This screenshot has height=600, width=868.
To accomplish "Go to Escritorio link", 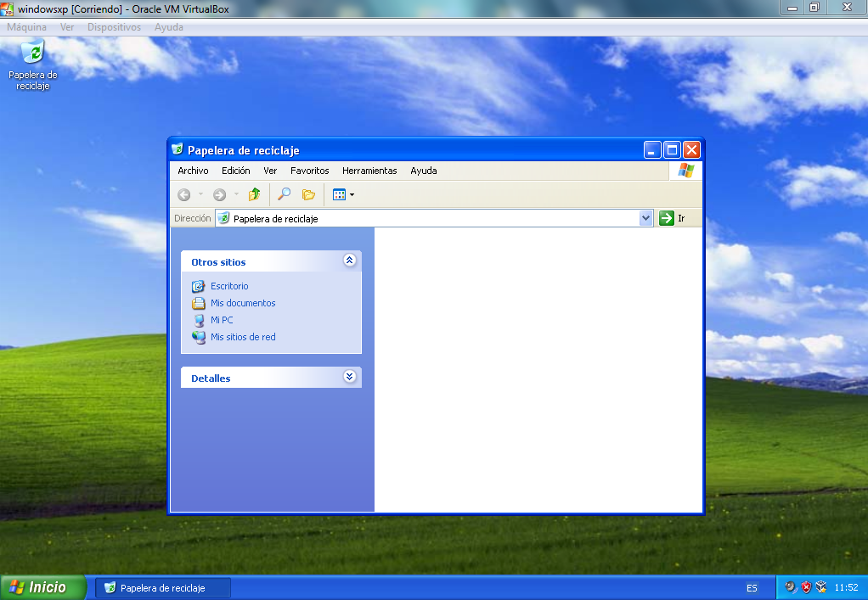I will click(229, 286).
